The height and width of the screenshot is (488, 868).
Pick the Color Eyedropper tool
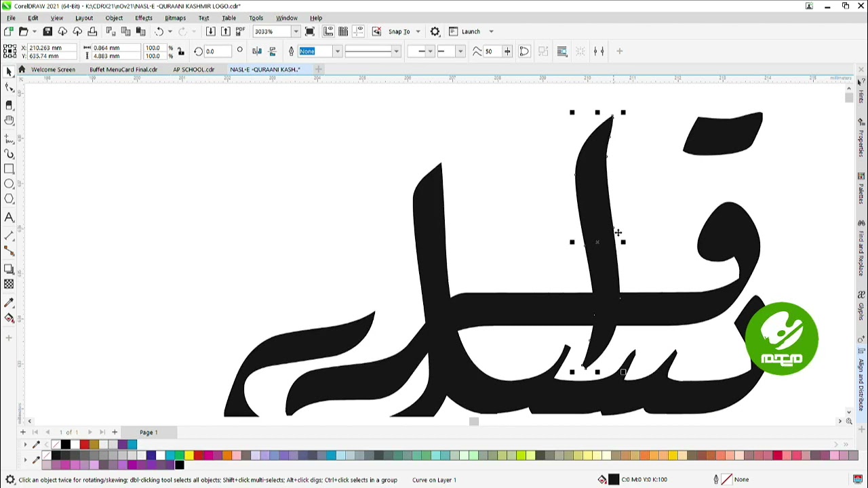click(x=9, y=302)
